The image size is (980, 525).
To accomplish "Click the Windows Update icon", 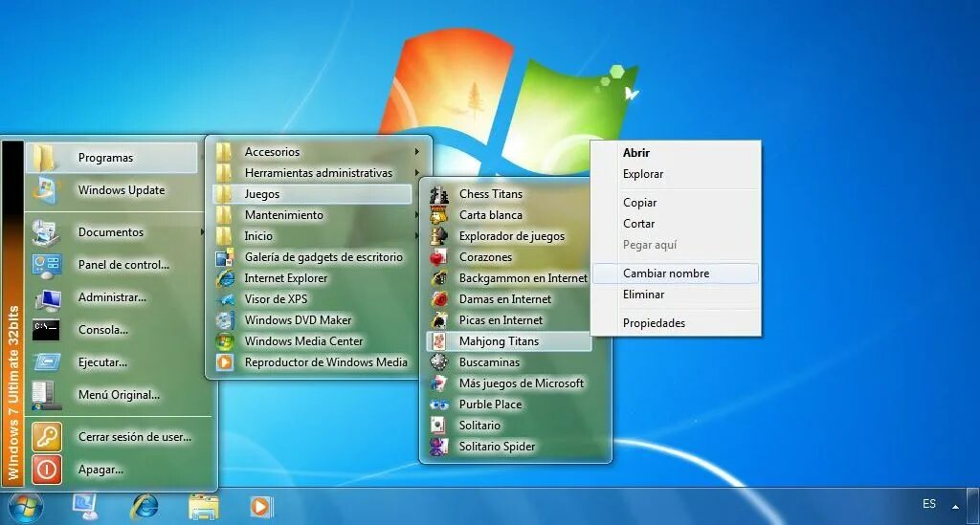I will point(46,190).
